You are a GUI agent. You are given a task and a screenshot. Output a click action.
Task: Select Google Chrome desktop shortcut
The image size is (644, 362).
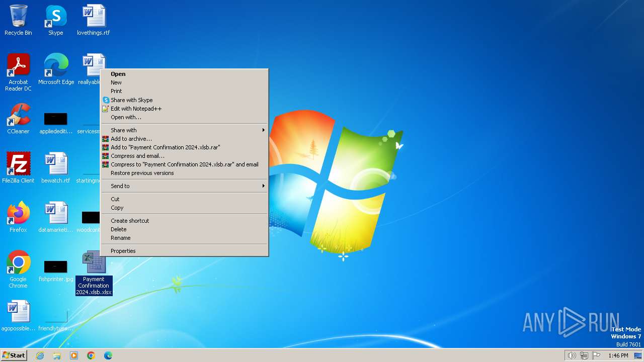[18, 269]
